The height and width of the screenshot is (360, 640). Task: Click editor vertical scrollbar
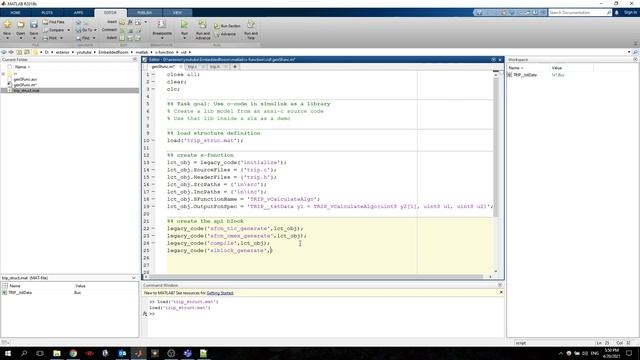[496, 147]
